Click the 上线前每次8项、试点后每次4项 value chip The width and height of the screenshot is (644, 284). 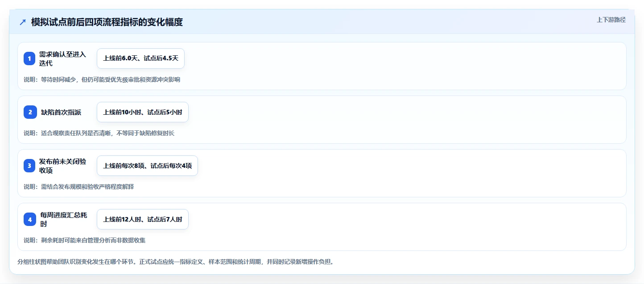pos(147,166)
